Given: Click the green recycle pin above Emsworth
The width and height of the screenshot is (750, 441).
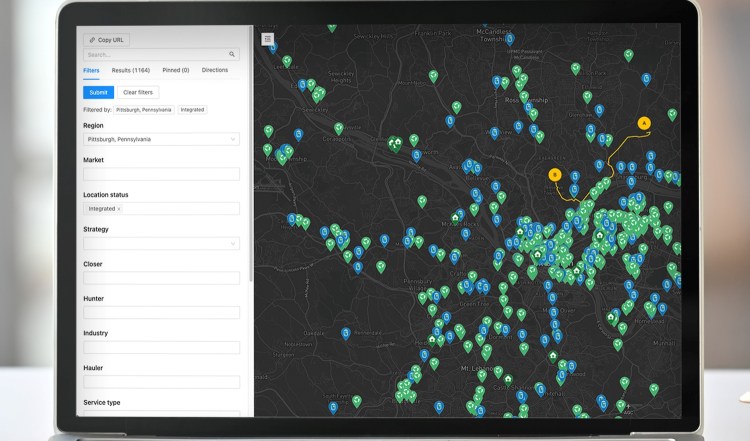Looking at the screenshot, I should 414,140.
